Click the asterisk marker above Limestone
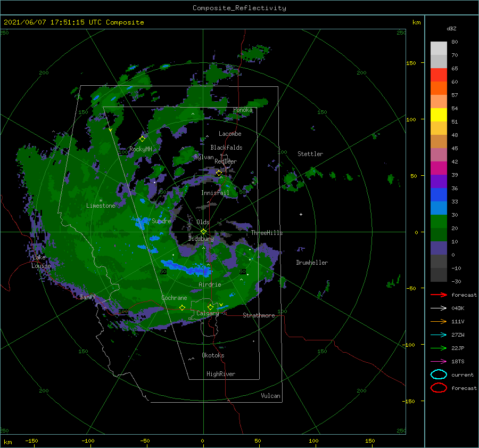Image resolution: width=479 pixels, height=448 pixels. pos(101,201)
